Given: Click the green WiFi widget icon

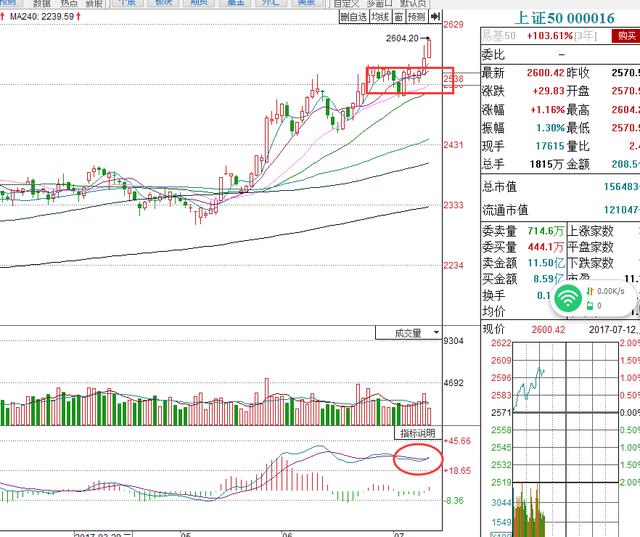Looking at the screenshot, I should tap(568, 299).
